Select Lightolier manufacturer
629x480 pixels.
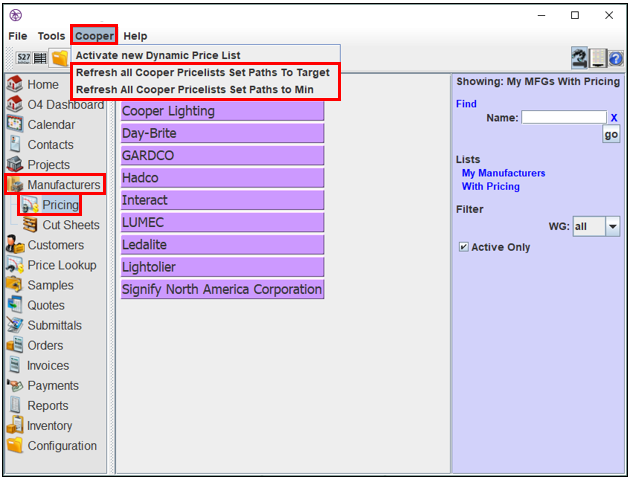[222, 267]
